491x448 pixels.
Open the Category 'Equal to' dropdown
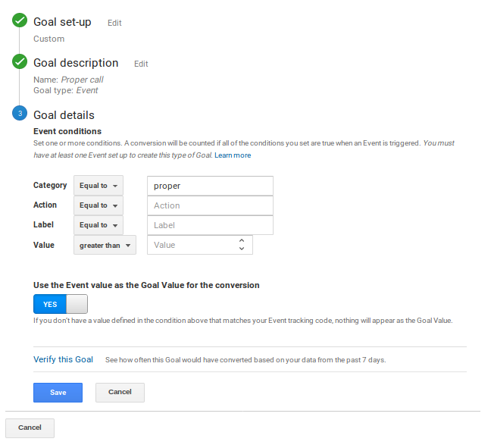(x=99, y=186)
